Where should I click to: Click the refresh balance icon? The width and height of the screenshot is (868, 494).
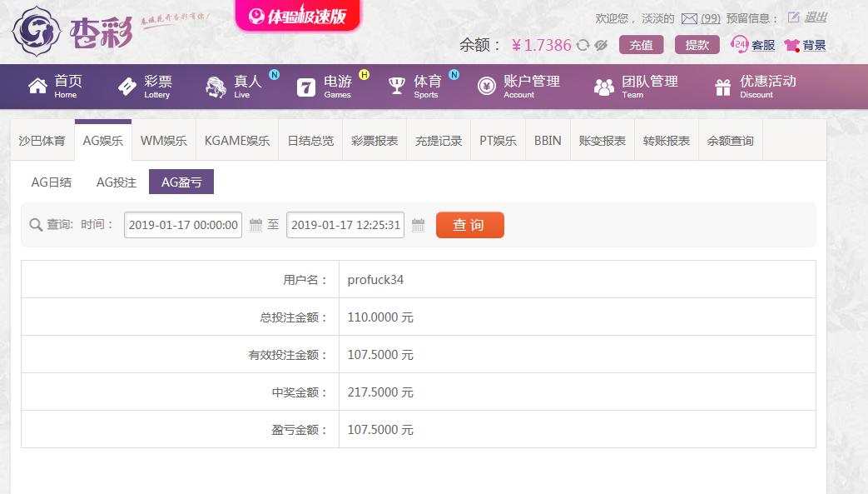[x=583, y=46]
